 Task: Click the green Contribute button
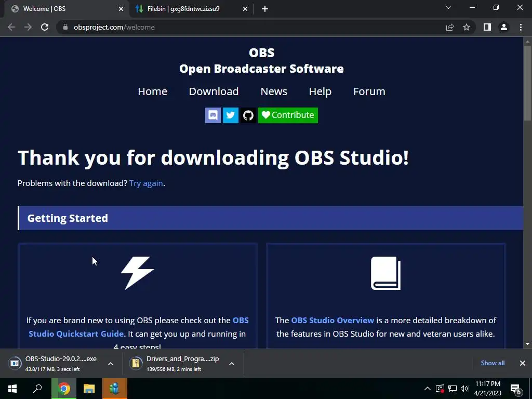click(288, 115)
